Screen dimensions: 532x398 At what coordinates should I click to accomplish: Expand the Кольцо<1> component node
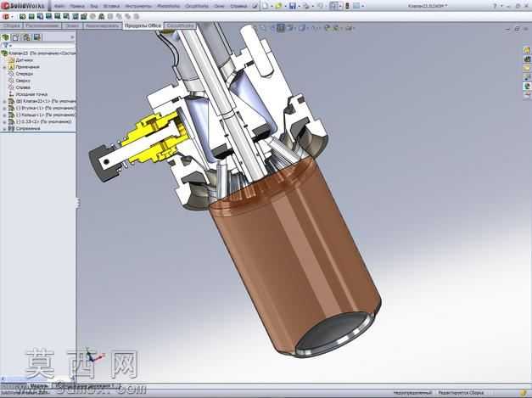(x=4, y=115)
